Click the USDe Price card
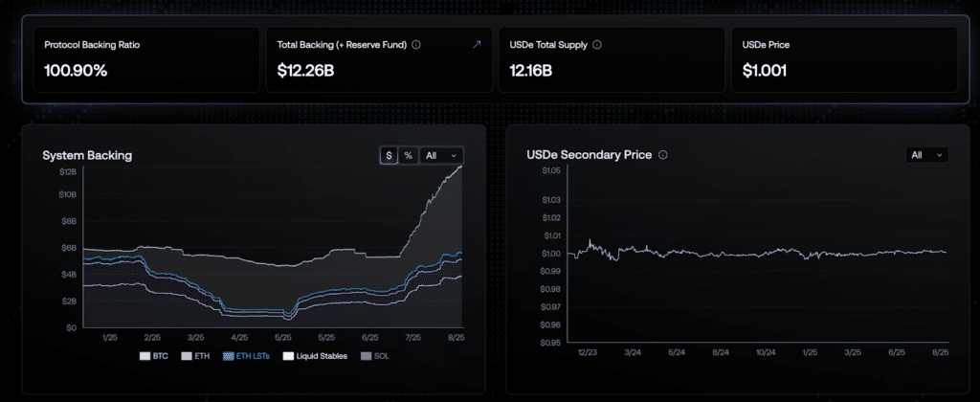 pos(844,59)
